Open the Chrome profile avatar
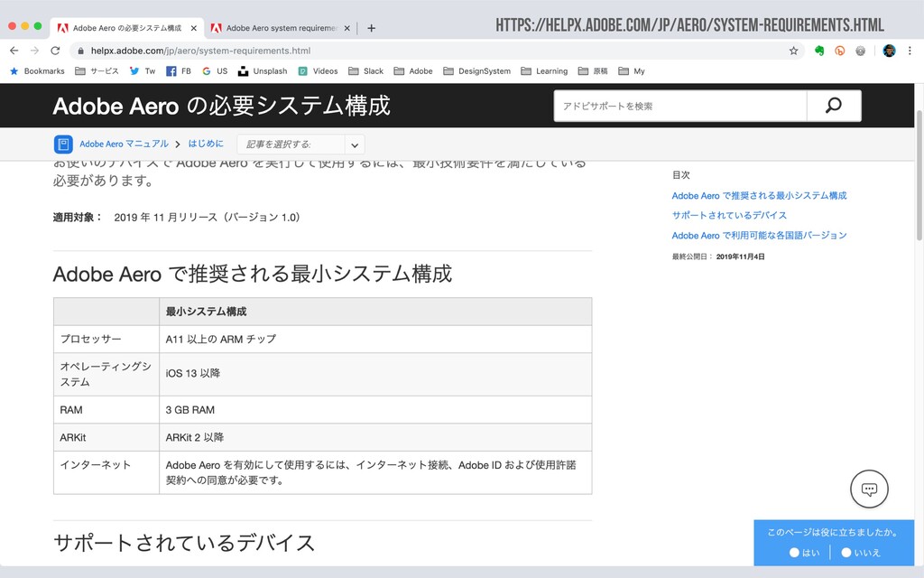 (x=889, y=51)
